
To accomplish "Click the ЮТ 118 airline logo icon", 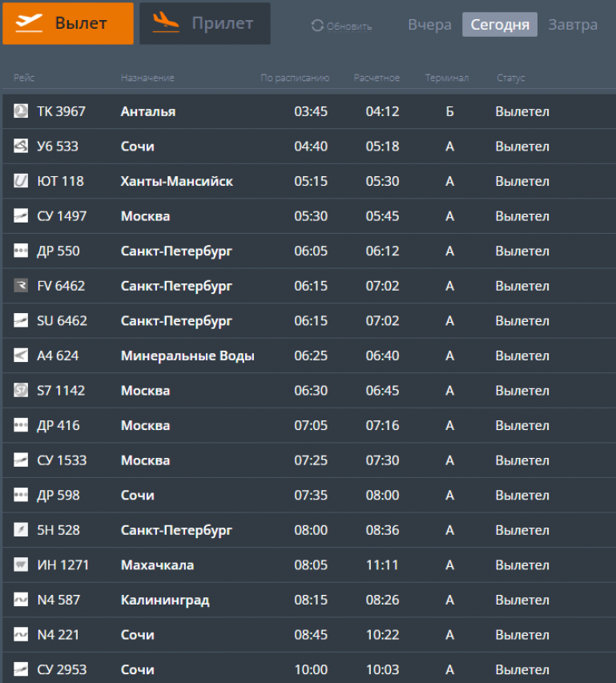I will [x=21, y=181].
